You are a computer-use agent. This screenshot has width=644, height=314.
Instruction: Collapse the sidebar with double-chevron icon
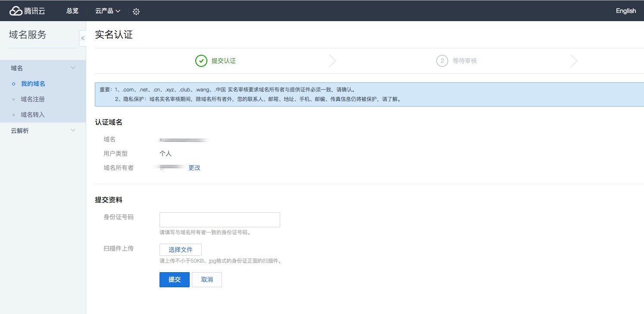click(x=83, y=38)
